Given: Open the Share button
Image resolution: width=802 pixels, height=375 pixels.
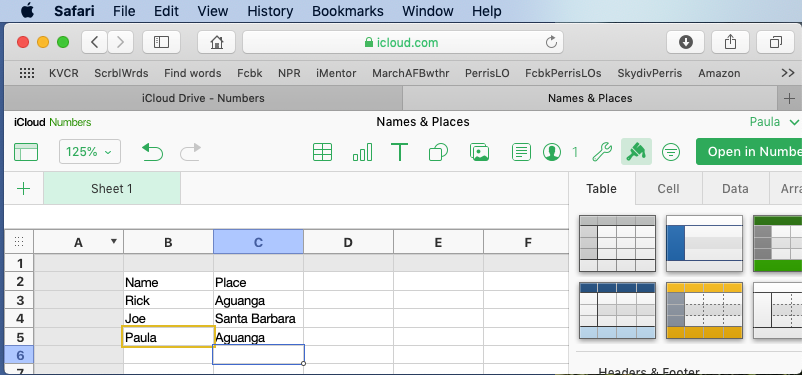Looking at the screenshot, I should [x=730, y=42].
